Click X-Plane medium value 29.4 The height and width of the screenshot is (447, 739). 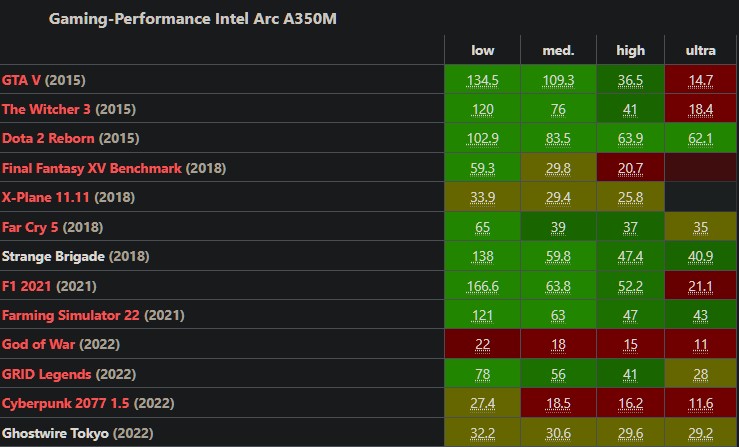[558, 197]
